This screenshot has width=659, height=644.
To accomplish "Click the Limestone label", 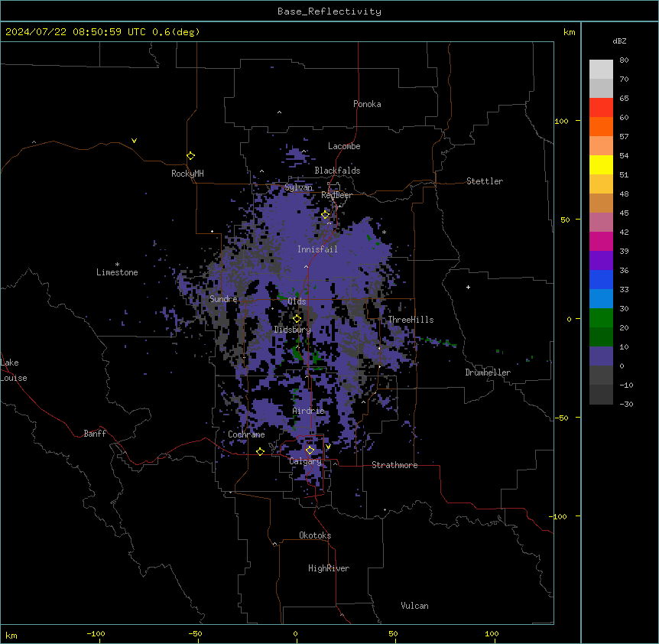I will click(117, 272).
